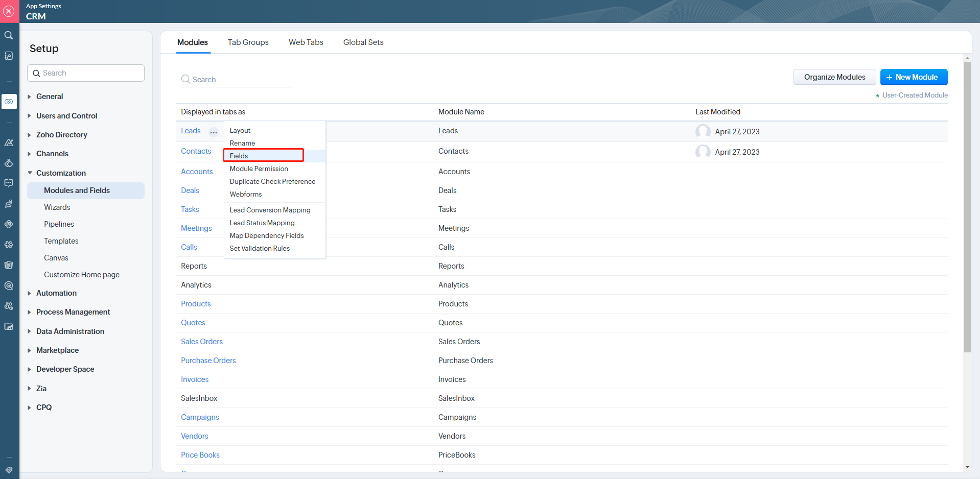Switch to the Web Tabs tab

pyautogui.click(x=306, y=42)
